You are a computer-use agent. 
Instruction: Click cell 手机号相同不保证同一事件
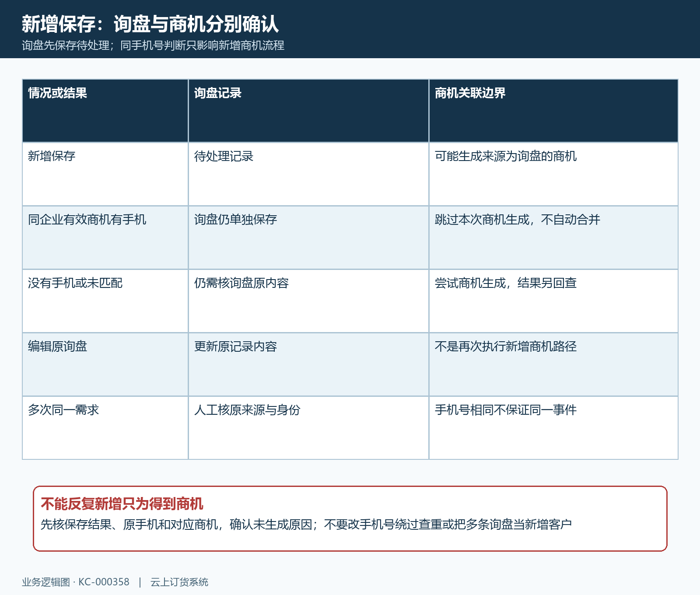553,428
